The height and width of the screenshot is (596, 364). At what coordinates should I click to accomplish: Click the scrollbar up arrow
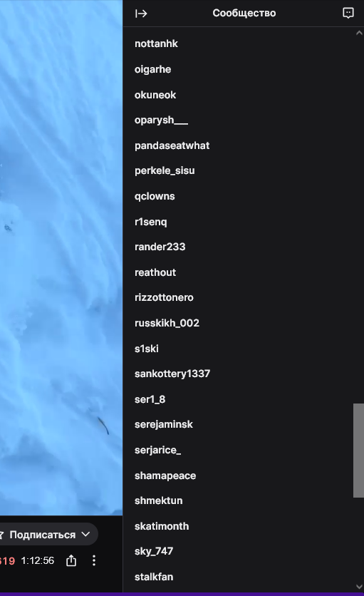(x=359, y=33)
